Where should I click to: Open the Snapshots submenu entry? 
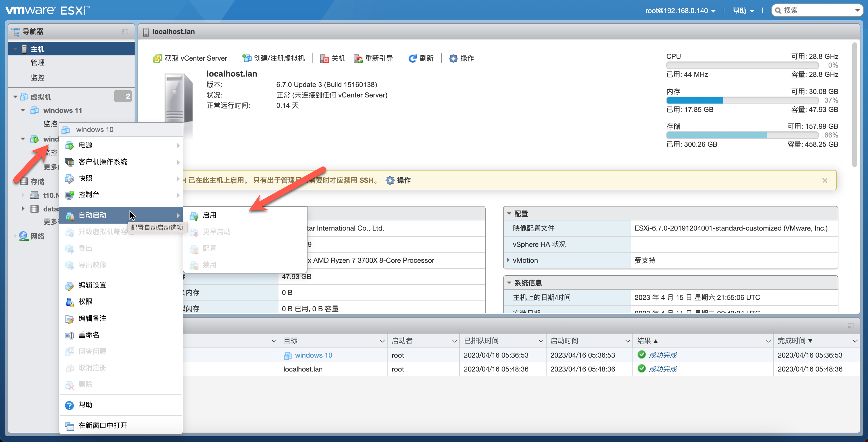click(85, 178)
